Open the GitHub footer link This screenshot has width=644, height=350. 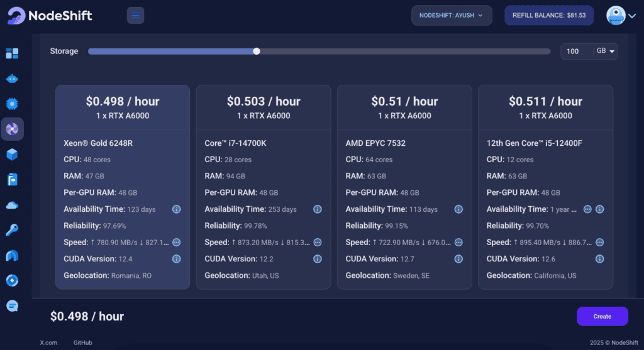coord(82,342)
